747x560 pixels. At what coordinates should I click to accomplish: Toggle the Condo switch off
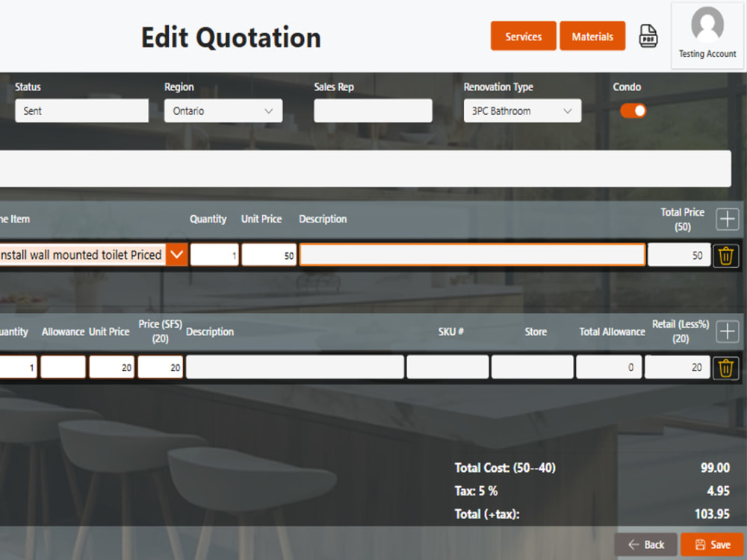pos(633,111)
